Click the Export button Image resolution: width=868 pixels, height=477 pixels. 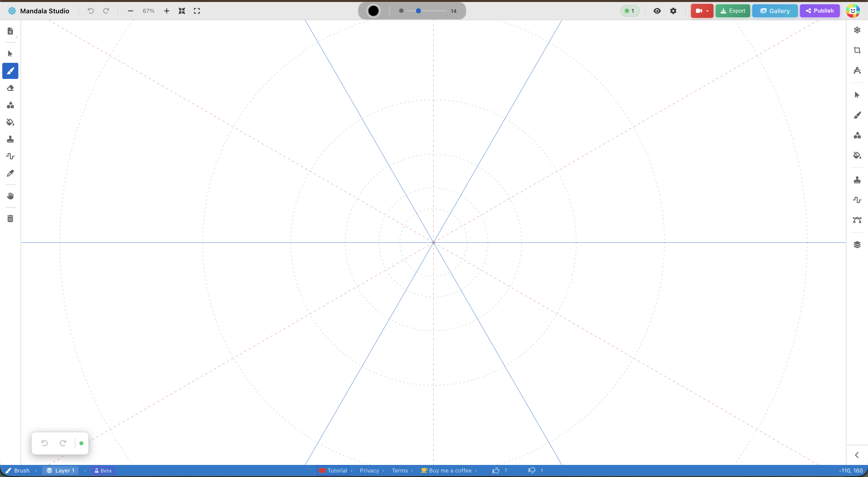tap(733, 11)
